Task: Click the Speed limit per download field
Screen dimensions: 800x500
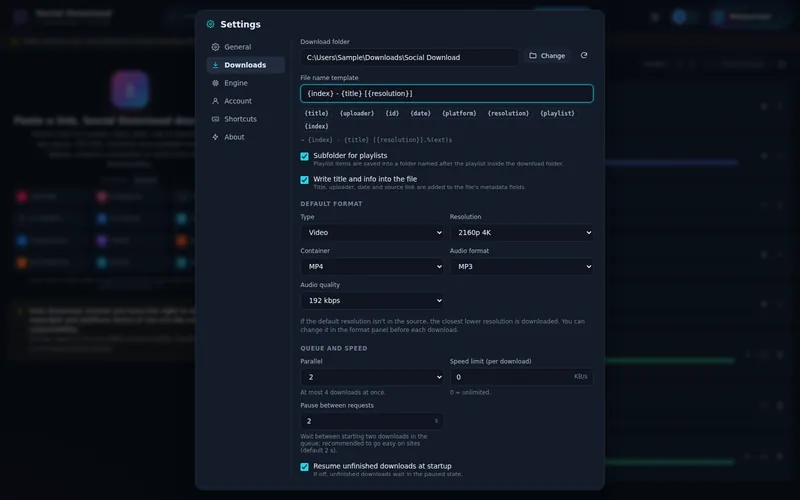Action: tap(521, 377)
